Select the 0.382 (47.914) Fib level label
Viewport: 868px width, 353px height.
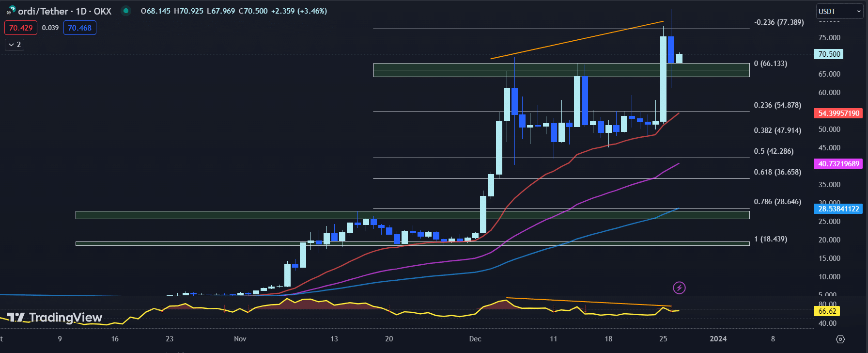pyautogui.click(x=777, y=130)
